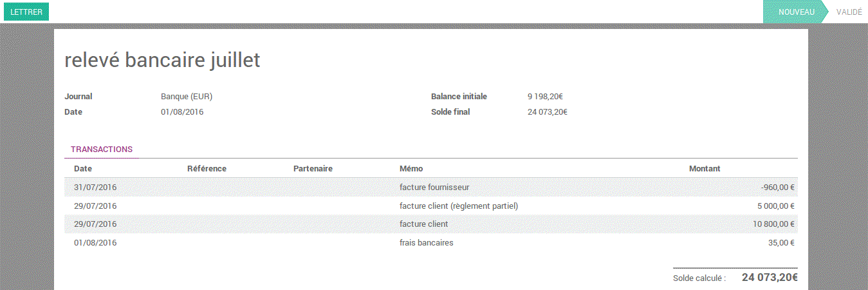The width and height of the screenshot is (868, 290).
Task: Sort by the Montant column header
Action: [705, 169]
